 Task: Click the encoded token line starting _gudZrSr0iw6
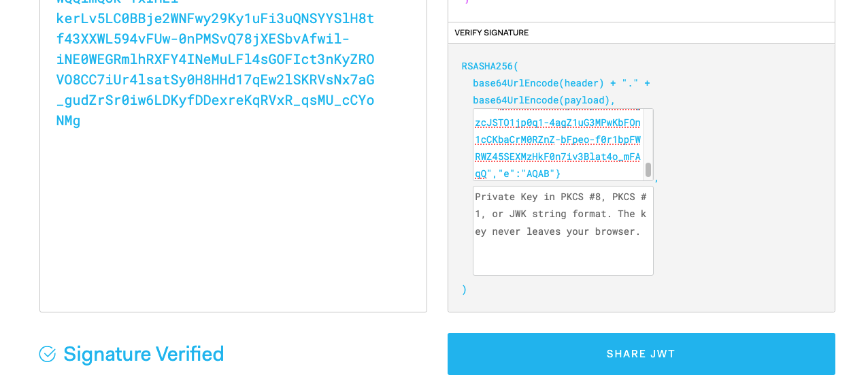point(215,100)
